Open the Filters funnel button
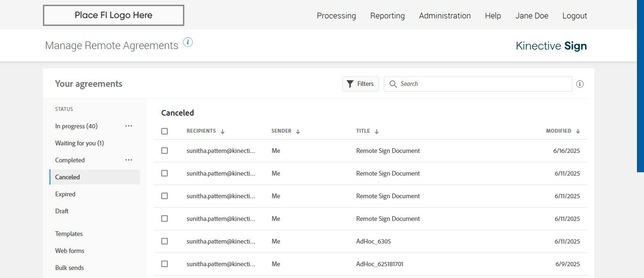644x278 pixels. [x=360, y=84]
